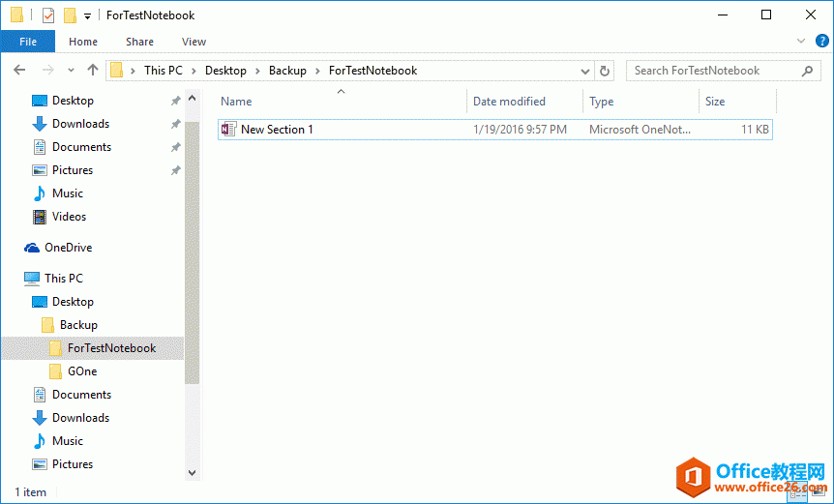Switch to the View ribbon tab

[x=194, y=42]
